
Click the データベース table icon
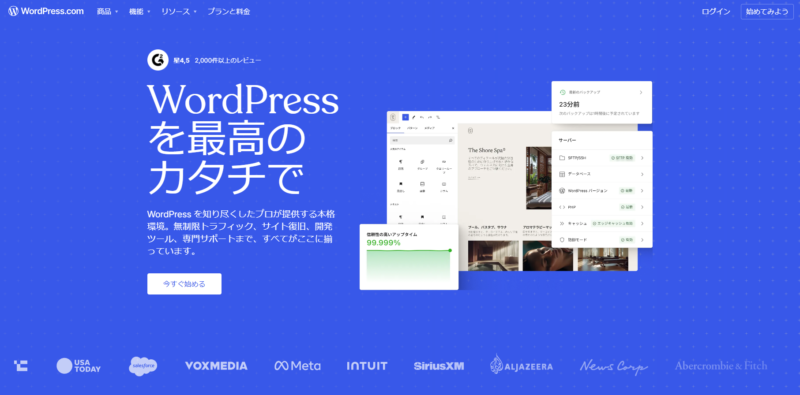(562, 174)
